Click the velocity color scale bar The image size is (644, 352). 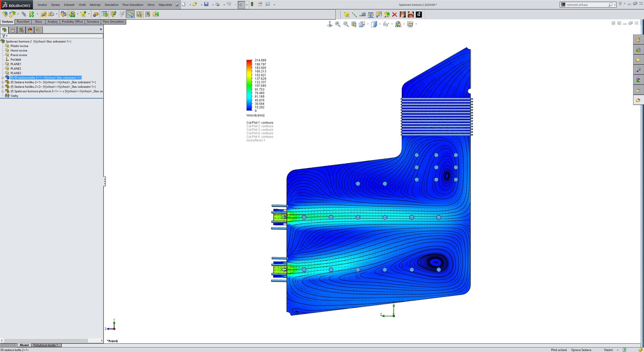(249, 85)
